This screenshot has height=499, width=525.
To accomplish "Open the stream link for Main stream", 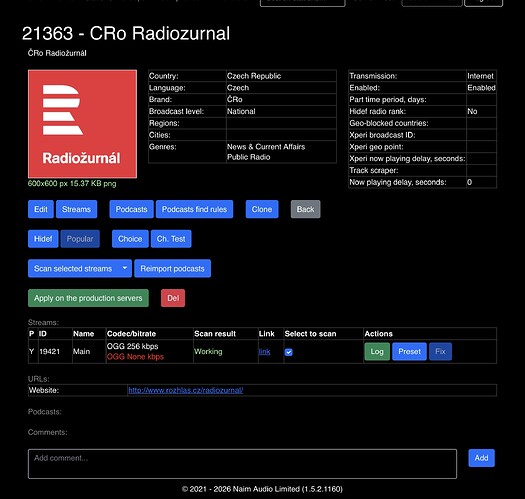I will coord(265,352).
